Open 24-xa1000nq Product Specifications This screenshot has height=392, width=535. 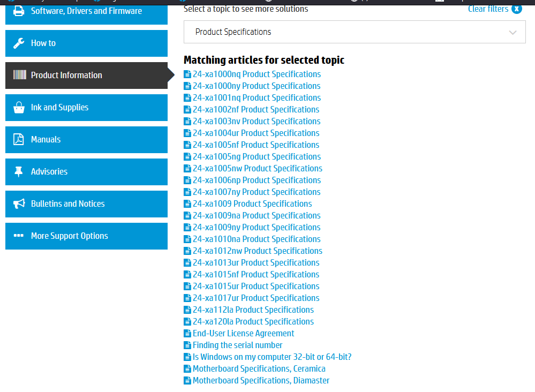tap(257, 74)
